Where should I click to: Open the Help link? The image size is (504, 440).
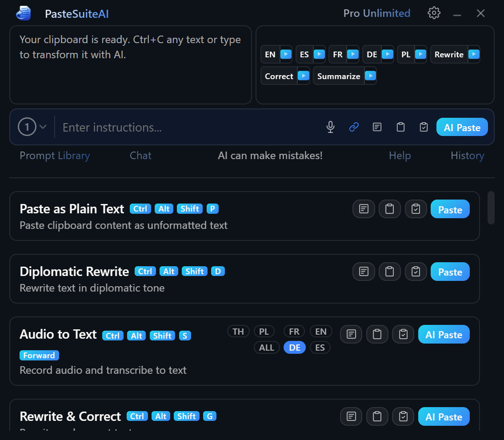400,156
